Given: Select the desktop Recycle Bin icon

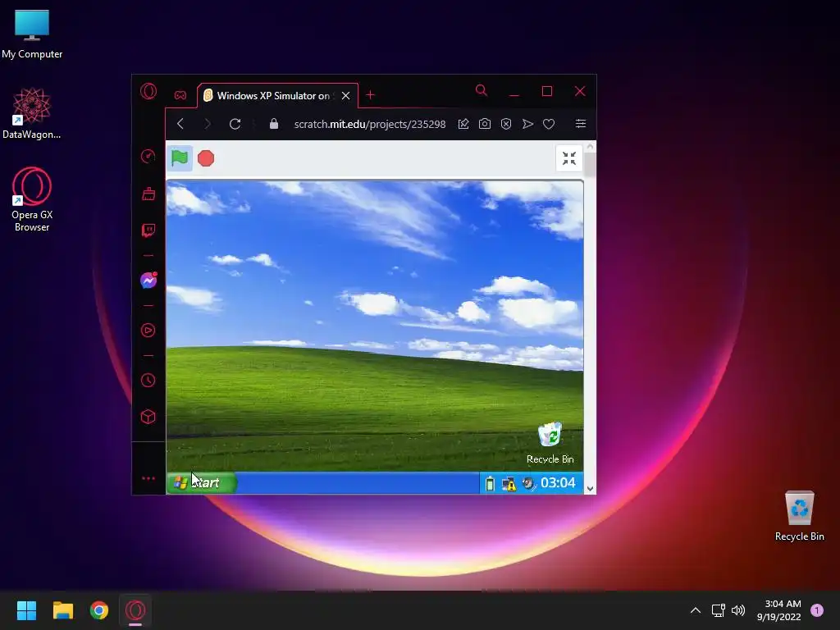Looking at the screenshot, I should (x=799, y=516).
